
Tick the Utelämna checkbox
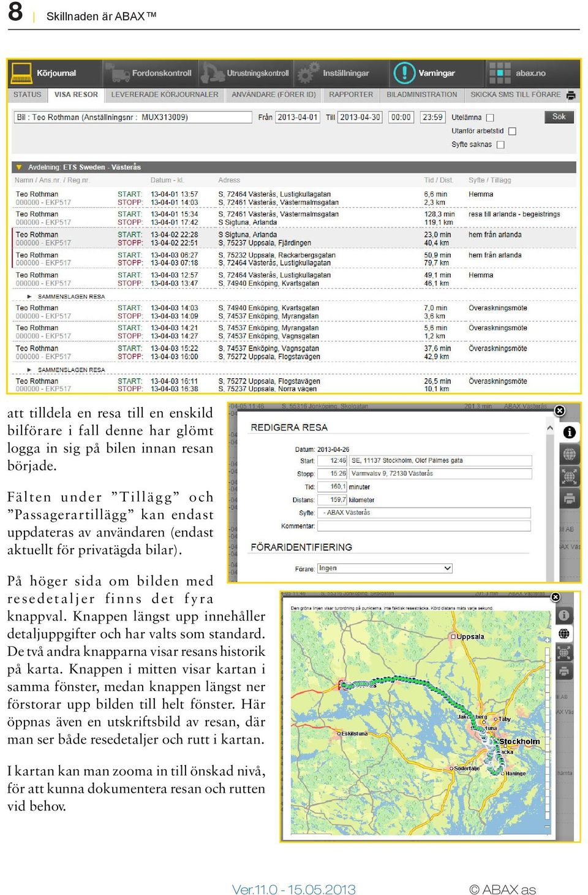(x=490, y=118)
